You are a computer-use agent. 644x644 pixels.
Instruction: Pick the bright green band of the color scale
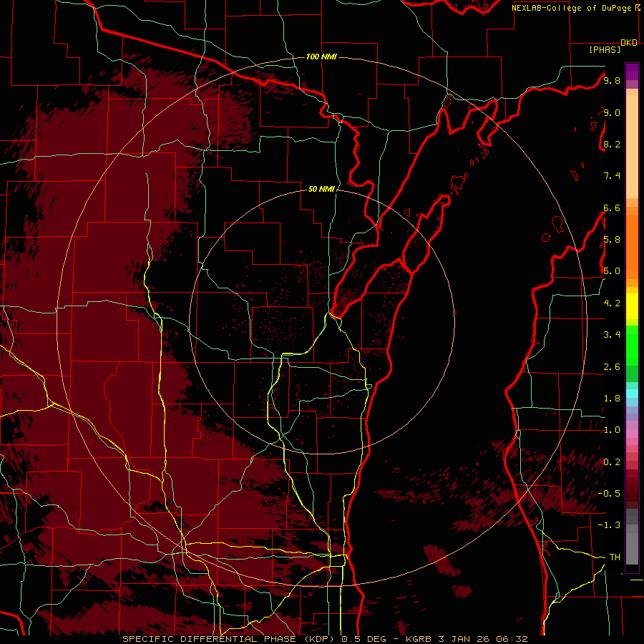632,345
